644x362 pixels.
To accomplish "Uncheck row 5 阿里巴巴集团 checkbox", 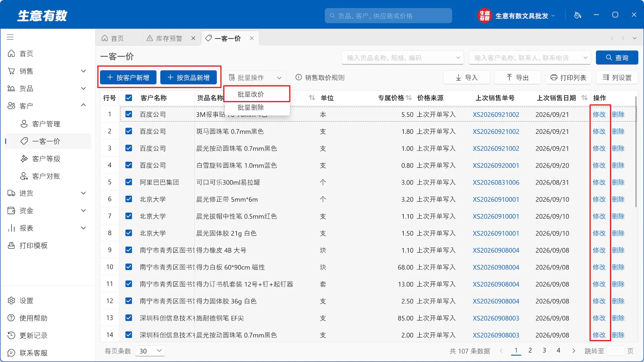I will pos(129,182).
